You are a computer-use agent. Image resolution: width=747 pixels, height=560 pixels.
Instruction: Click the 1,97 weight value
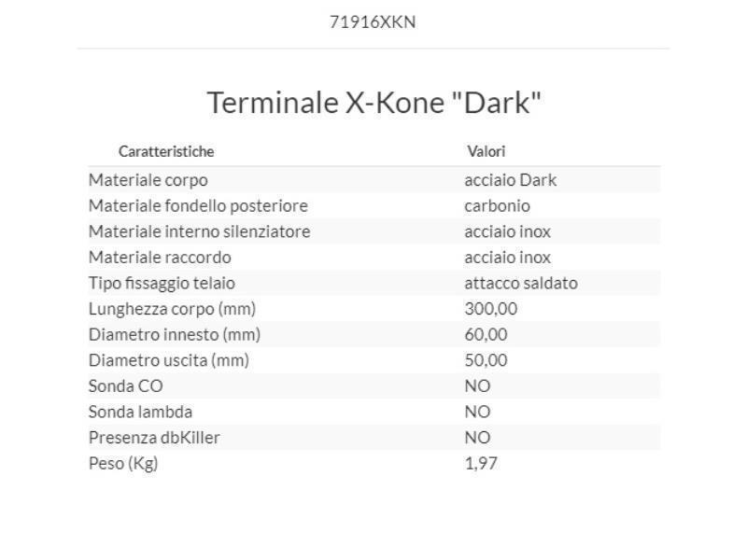(480, 463)
